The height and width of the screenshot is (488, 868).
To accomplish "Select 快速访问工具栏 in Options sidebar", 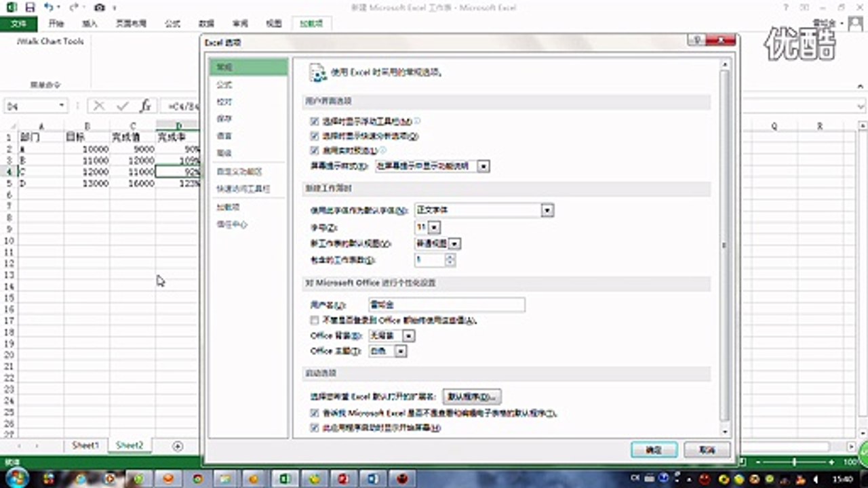I will coord(248,189).
